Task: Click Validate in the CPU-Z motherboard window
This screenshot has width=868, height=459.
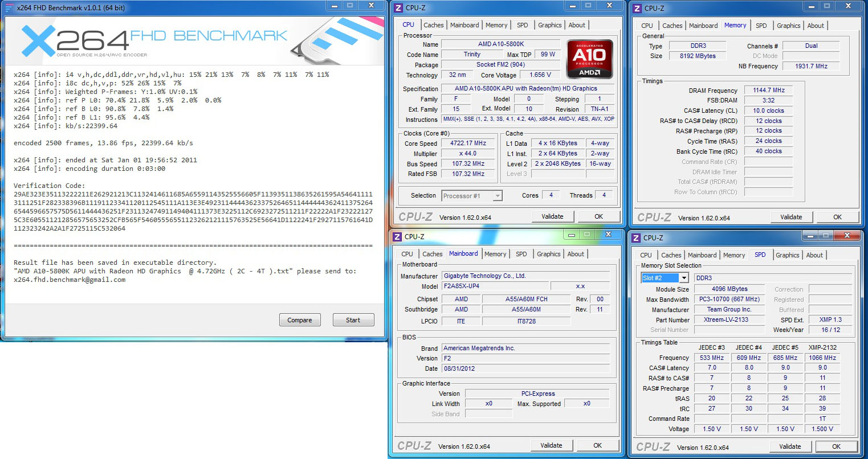Action: tap(551, 445)
